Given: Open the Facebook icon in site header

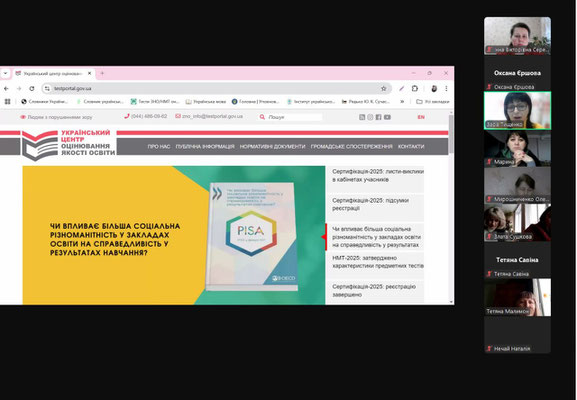Looking at the screenshot, I should point(378,117).
